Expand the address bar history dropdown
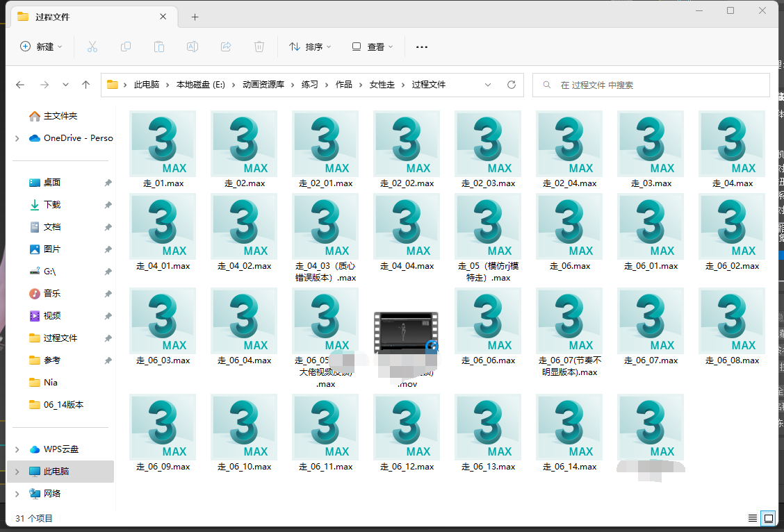This screenshot has width=784, height=532. pos(488,85)
